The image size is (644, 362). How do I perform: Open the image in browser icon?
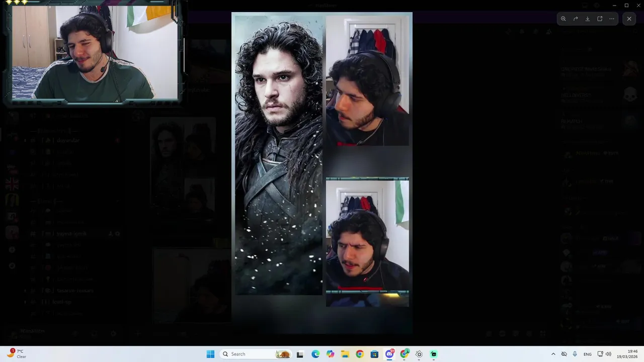coord(600,19)
